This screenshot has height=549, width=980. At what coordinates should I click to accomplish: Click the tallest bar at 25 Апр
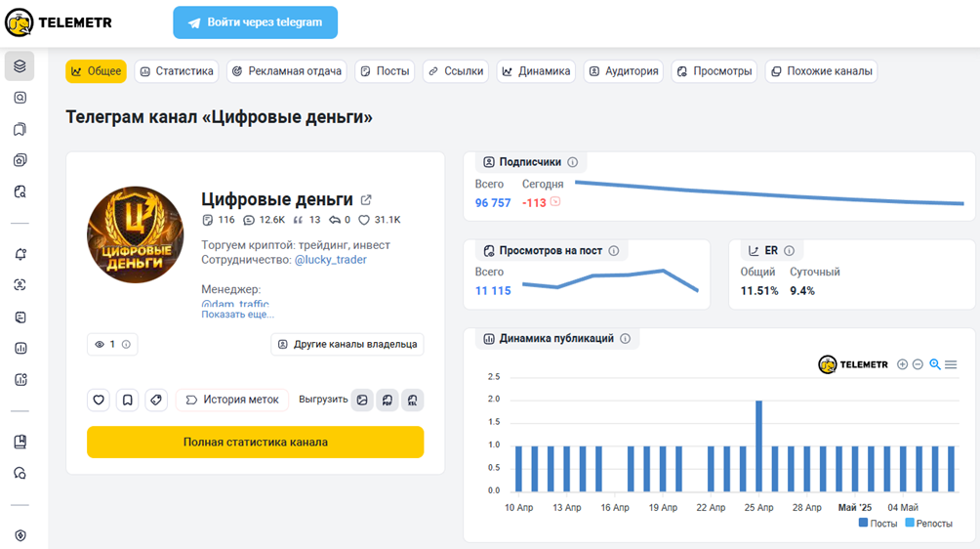758,445
